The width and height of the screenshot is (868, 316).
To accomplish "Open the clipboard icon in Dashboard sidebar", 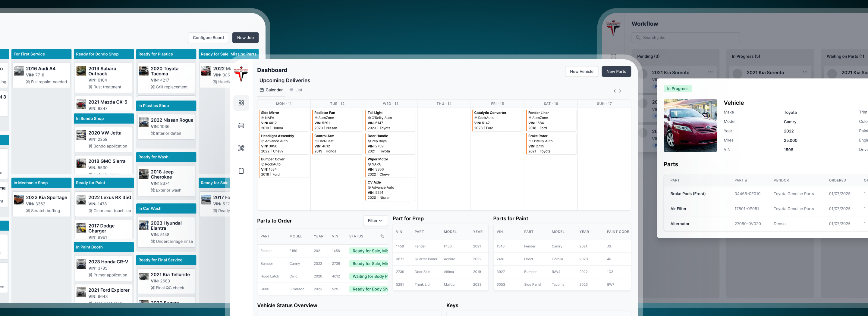I will [241, 171].
